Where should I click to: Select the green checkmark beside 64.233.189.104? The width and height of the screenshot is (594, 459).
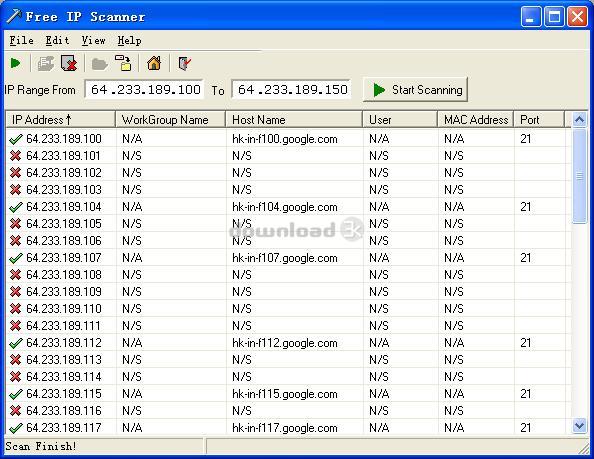click(16, 207)
